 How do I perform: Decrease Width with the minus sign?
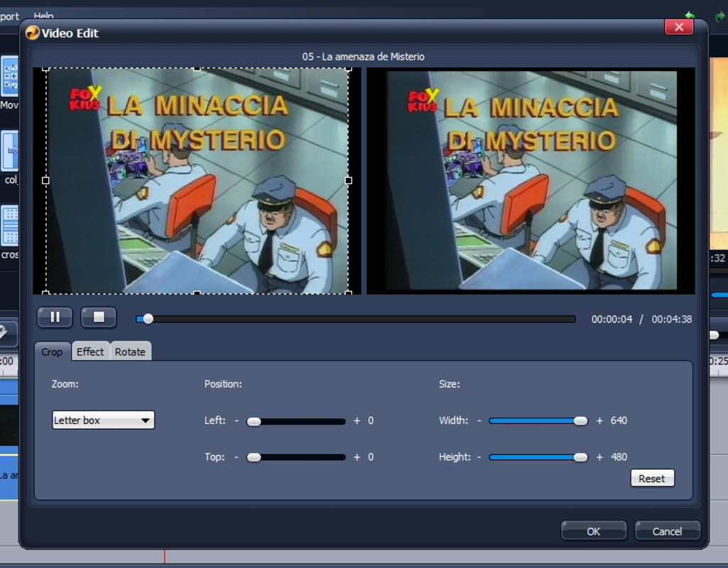click(x=479, y=420)
